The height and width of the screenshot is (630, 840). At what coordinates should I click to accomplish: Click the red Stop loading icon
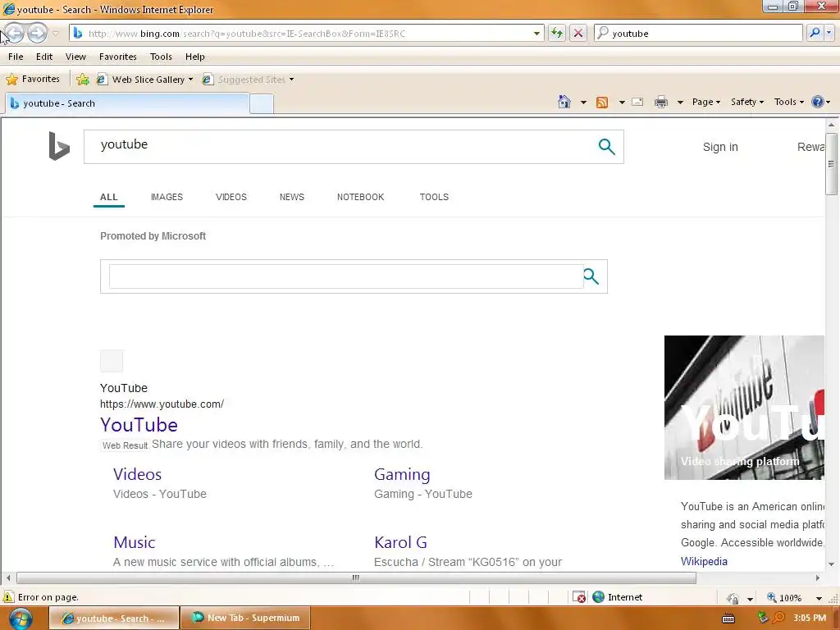578,33
